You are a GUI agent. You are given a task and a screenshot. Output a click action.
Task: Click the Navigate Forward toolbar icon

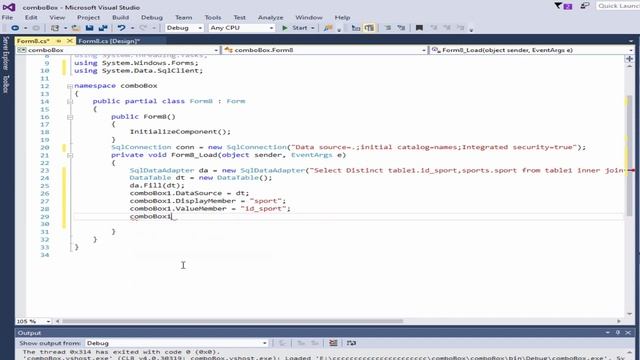point(36,28)
